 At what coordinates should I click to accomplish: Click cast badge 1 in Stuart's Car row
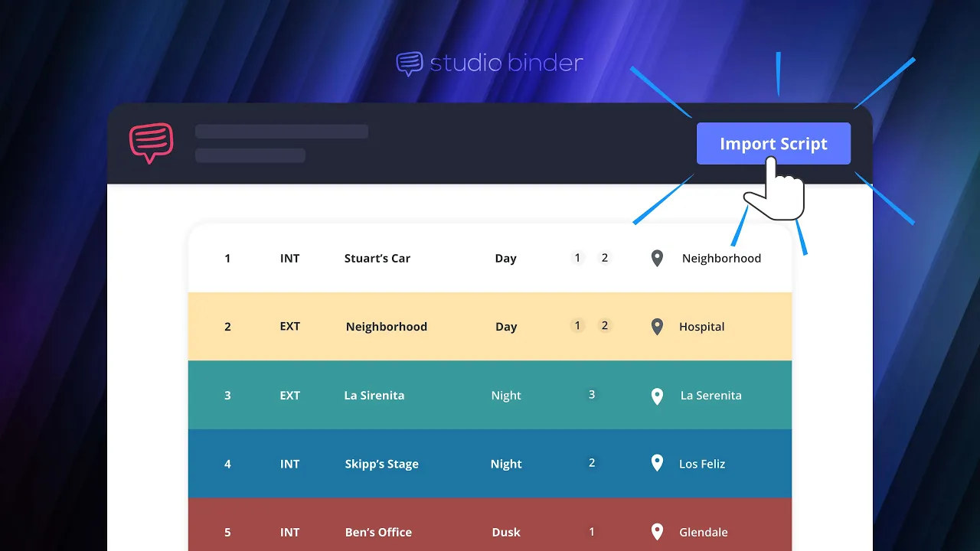(x=577, y=258)
